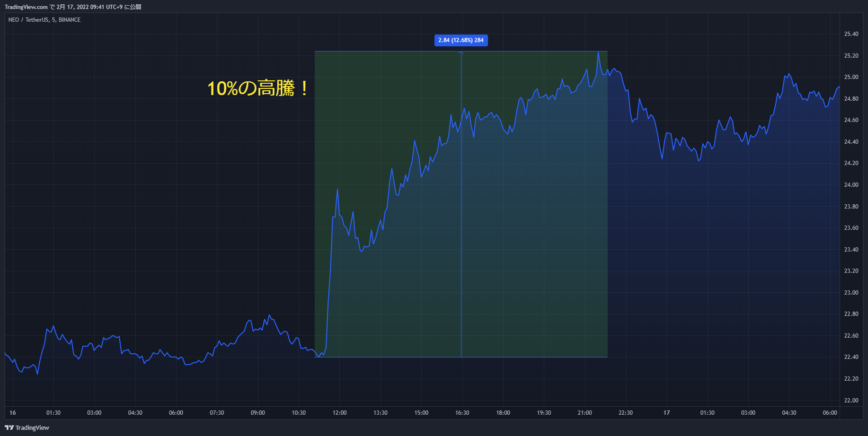The height and width of the screenshot is (436, 868).
Task: Click the 22.20 price axis label
Action: click(x=851, y=379)
